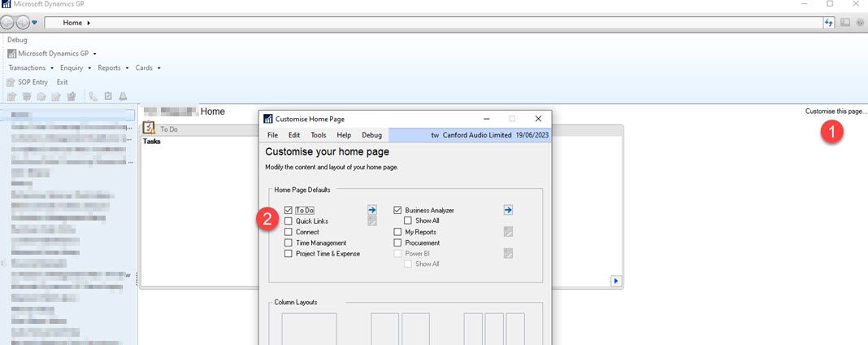The height and width of the screenshot is (345, 868).
Task: Tick the Procurement checkbox
Action: 397,242
